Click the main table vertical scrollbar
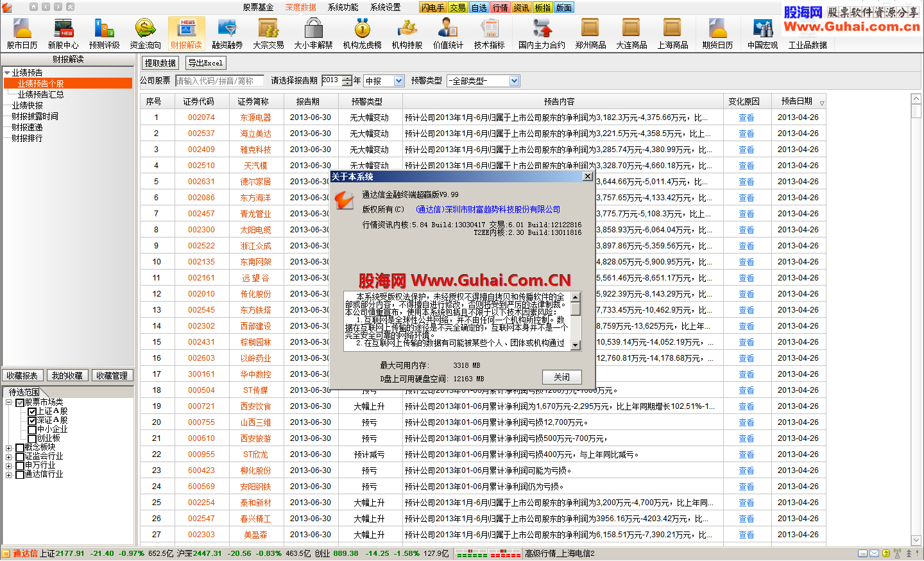Screen dimensions: 924x561 pyautogui.click(x=916, y=320)
